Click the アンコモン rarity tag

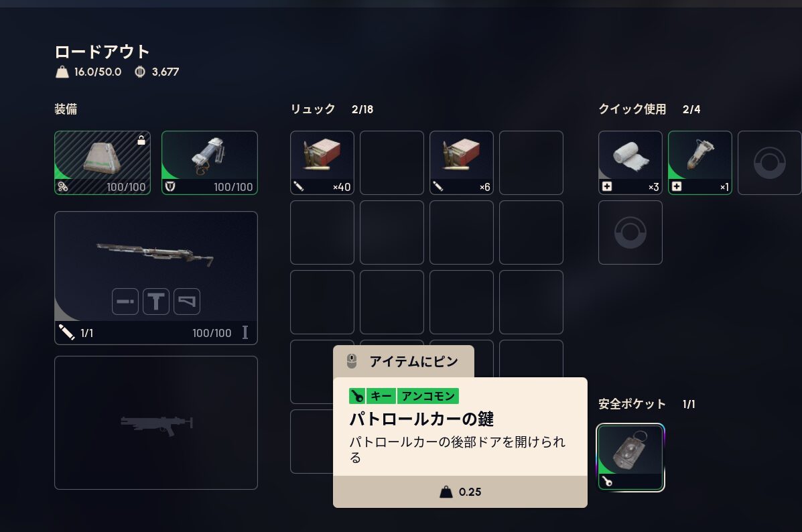(428, 396)
